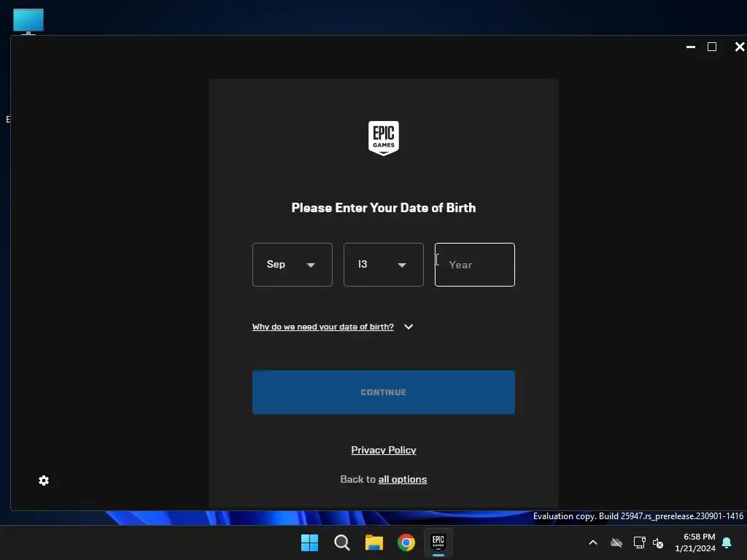Image resolution: width=747 pixels, height=560 pixels.
Task: Minimize the Epic Games launcher window
Action: pyautogui.click(x=690, y=47)
